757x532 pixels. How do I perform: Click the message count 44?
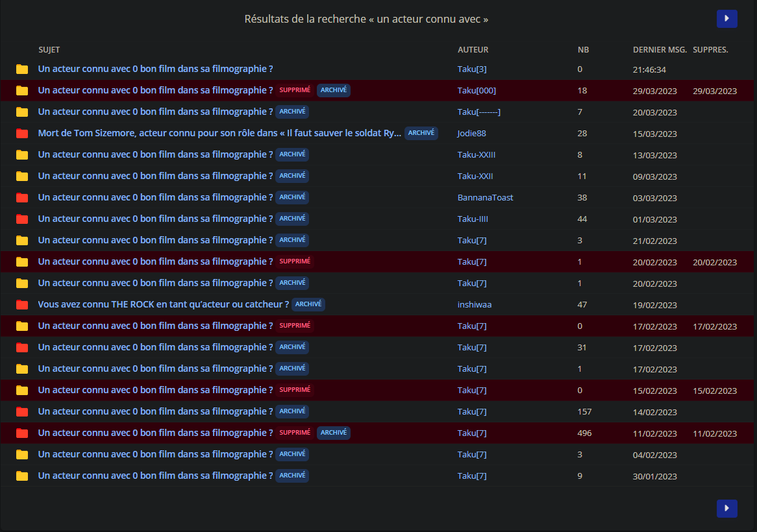click(x=582, y=219)
